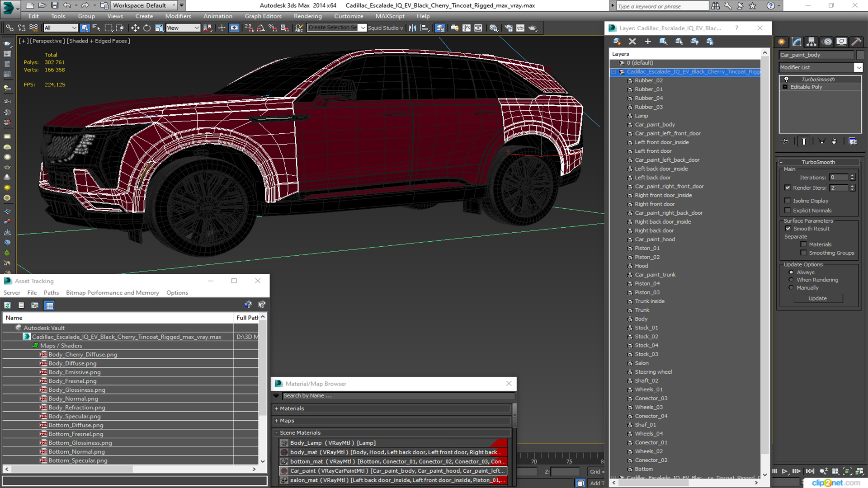The width and height of the screenshot is (868, 488).
Task: Click Select Highlighted Objects and Layers icon
Action: click(x=663, y=41)
